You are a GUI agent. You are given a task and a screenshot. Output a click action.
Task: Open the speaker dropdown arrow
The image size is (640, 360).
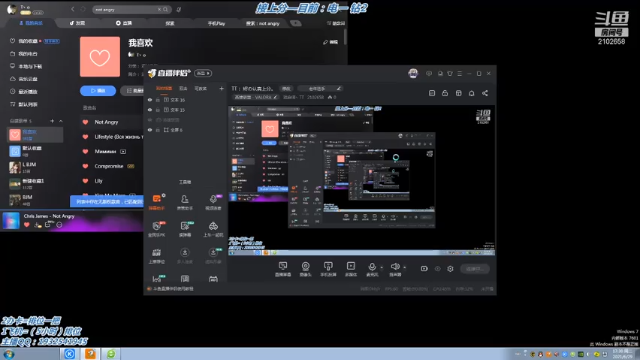404,268
